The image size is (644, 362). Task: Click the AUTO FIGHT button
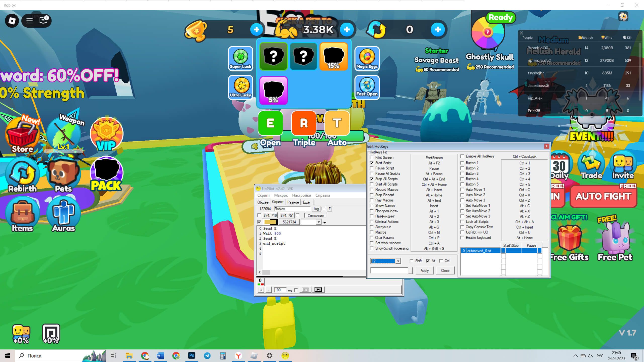click(603, 196)
